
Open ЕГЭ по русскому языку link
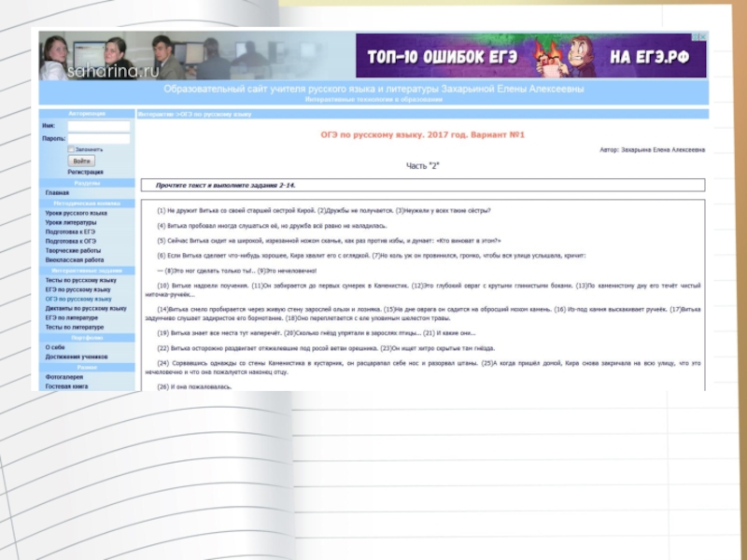coord(78,289)
